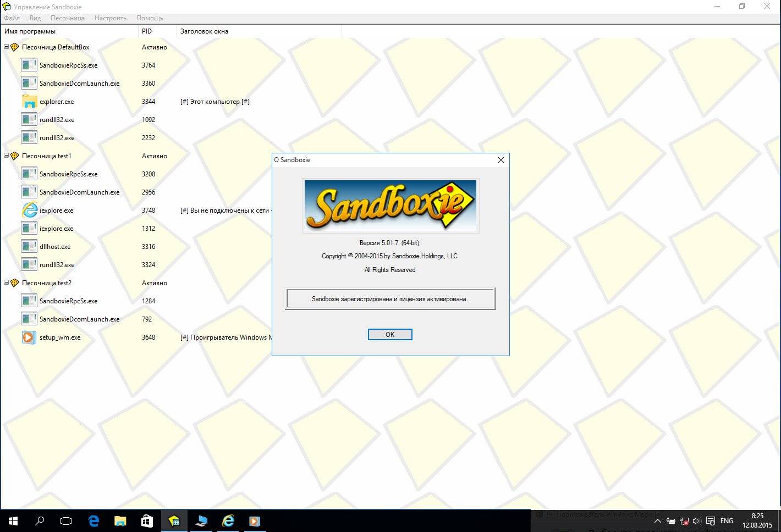
Task: Click the SandboxieDcomLaunch.exe icon with PID 2956
Action: pos(29,192)
